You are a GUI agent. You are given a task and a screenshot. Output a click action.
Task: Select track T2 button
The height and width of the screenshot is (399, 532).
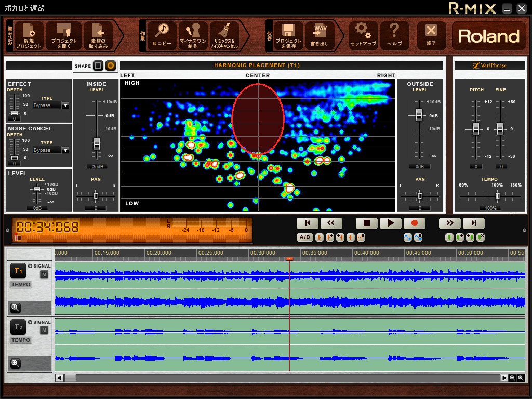18,327
